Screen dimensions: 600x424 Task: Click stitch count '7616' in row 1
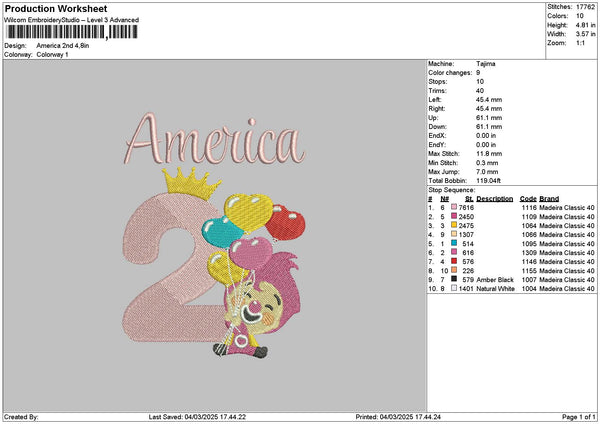(x=466, y=208)
